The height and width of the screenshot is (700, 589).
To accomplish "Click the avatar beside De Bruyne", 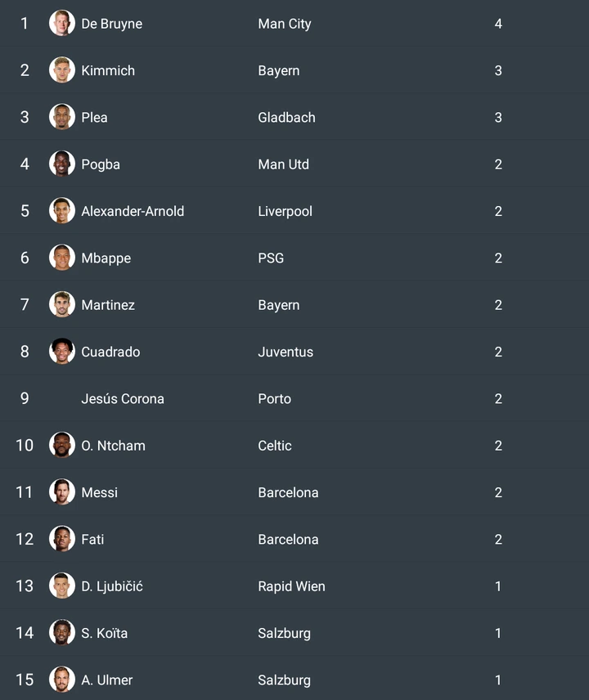I will (62, 24).
